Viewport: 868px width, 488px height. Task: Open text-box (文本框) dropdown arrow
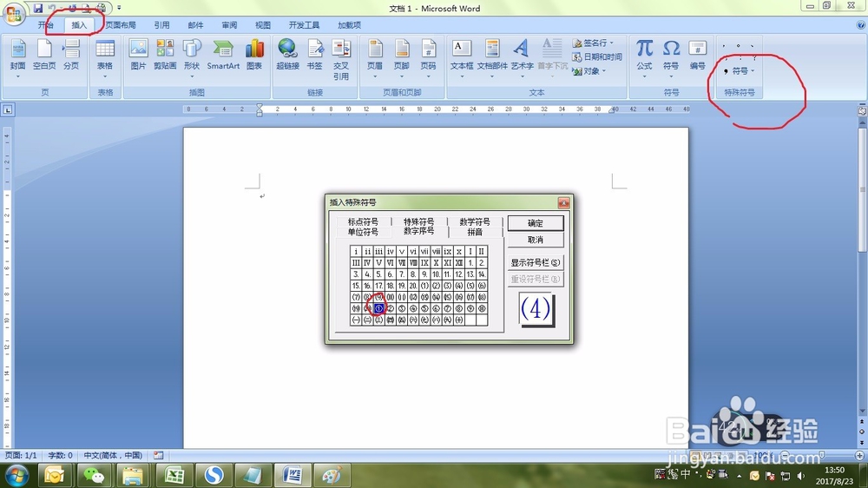(x=462, y=76)
